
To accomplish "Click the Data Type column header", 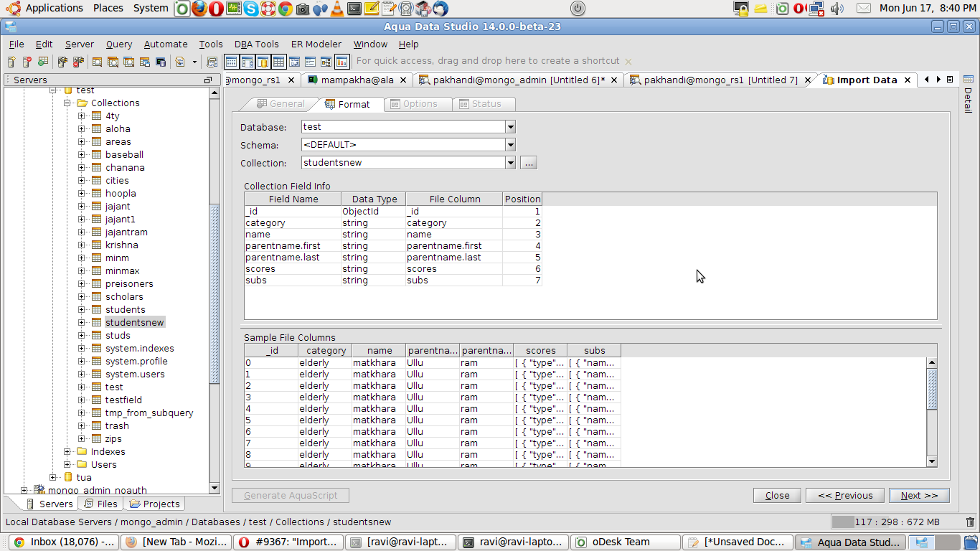I will click(x=374, y=199).
